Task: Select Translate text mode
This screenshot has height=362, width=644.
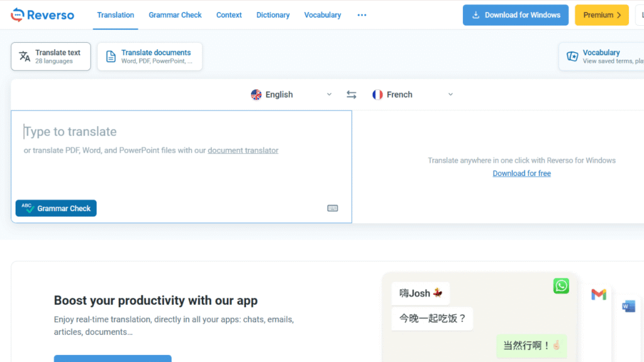Action: [x=51, y=56]
